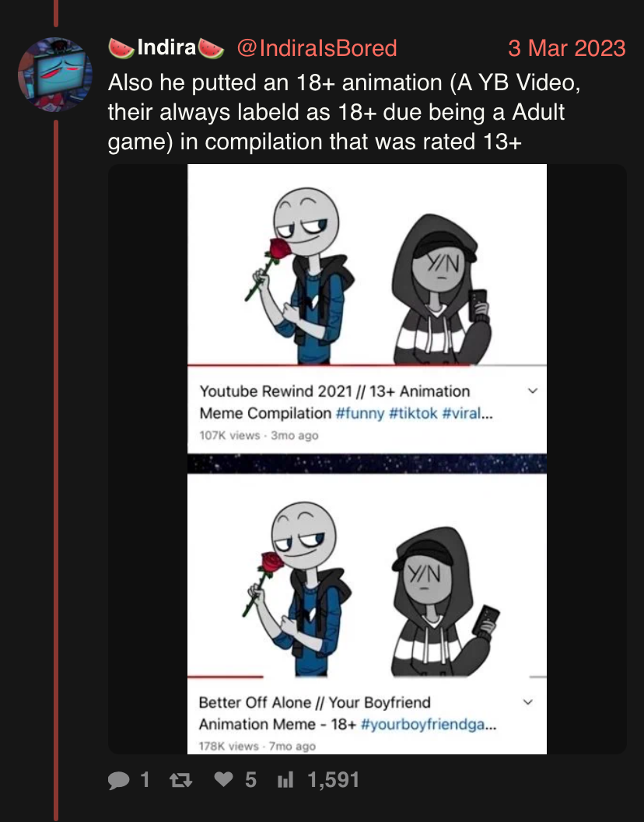Click the reply speech bubble icon
Image resolution: width=644 pixels, height=822 pixels.
click(x=118, y=780)
